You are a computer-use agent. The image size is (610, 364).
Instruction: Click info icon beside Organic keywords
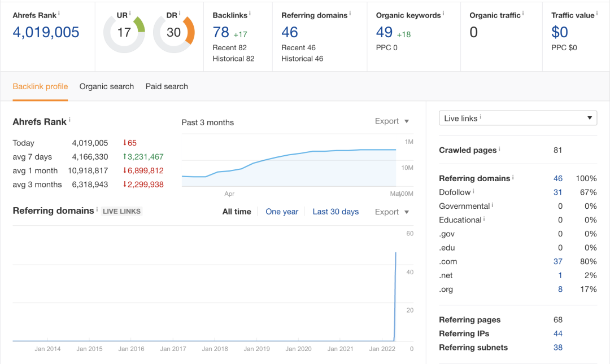(443, 13)
